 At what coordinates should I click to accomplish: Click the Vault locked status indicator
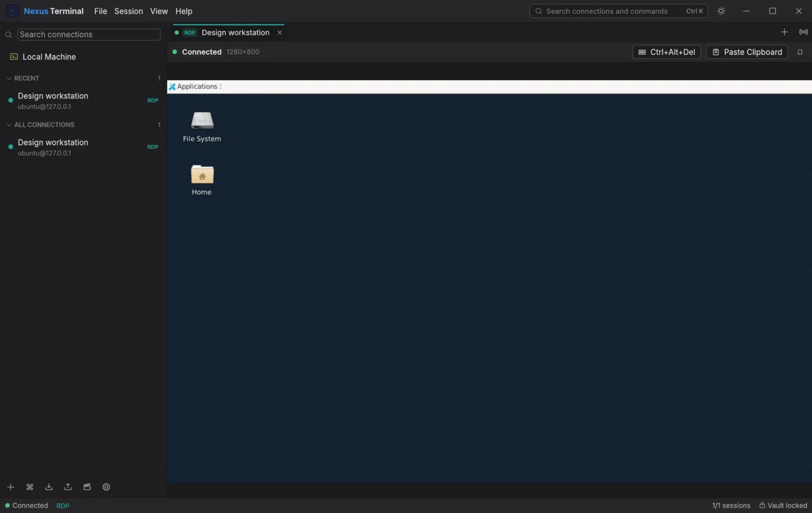point(783,505)
